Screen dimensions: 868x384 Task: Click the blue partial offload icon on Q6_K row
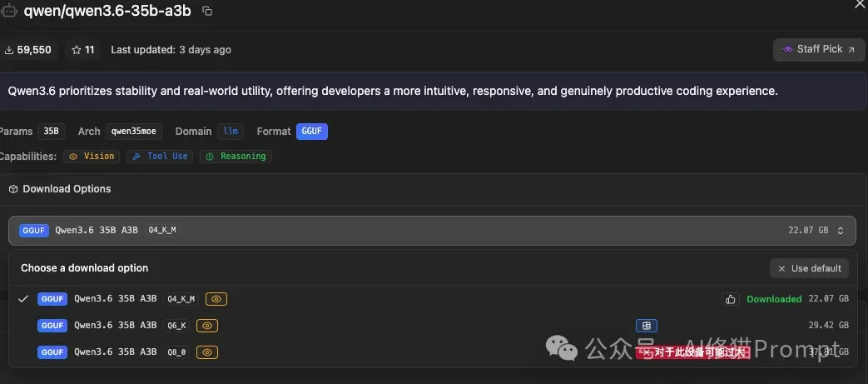coord(646,326)
